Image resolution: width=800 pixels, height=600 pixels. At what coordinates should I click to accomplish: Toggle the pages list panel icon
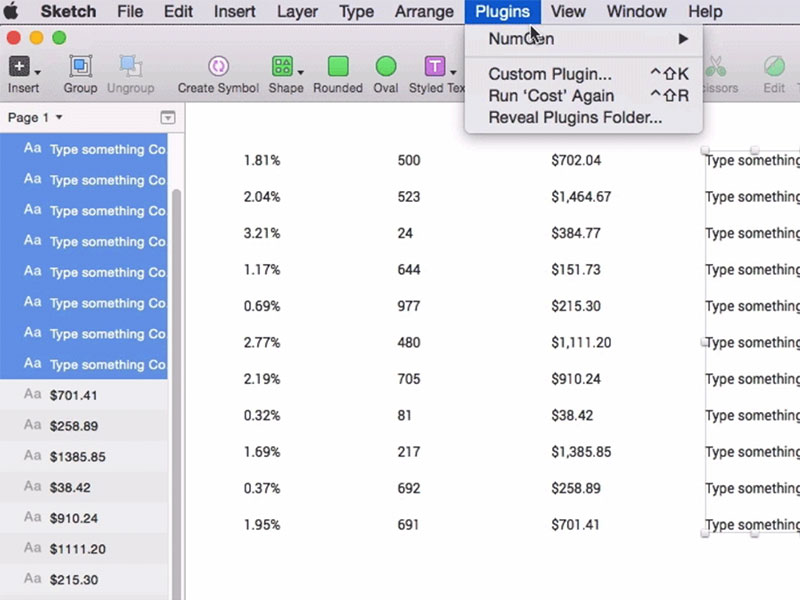(x=167, y=118)
